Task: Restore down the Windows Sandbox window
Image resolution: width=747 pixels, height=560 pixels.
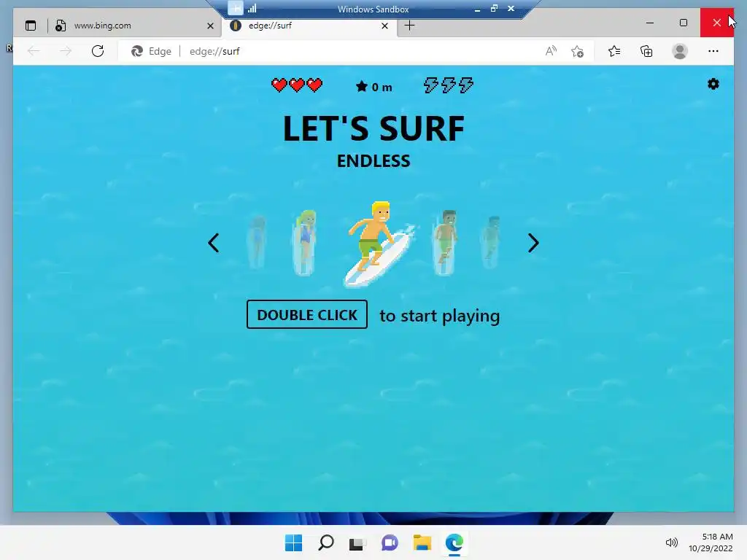Action: [x=494, y=9]
